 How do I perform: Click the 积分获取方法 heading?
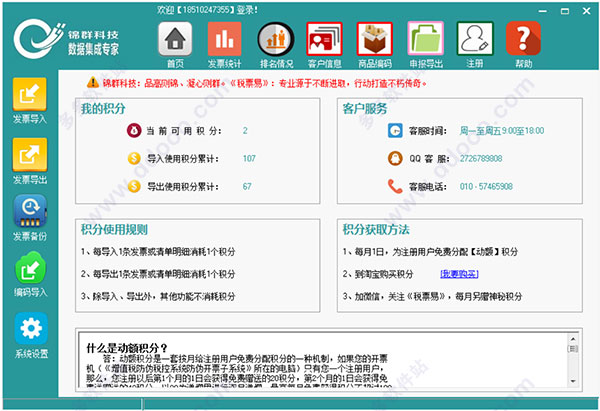pyautogui.click(x=376, y=230)
